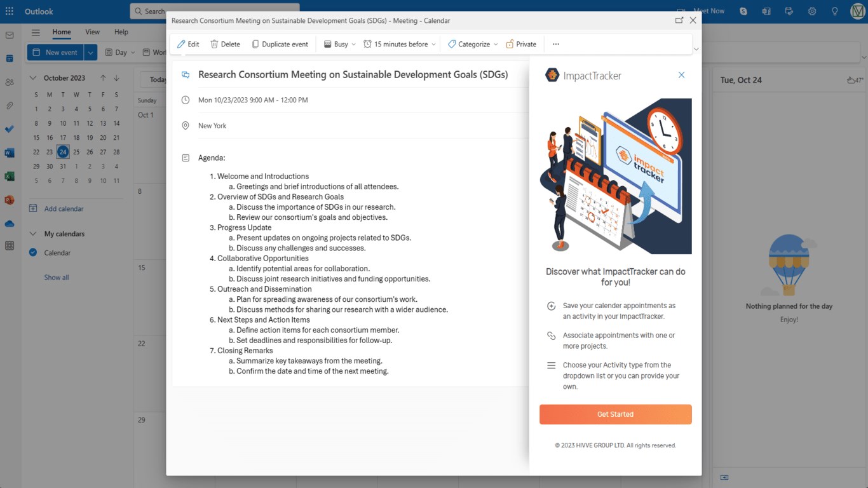Launch PowerPoint from the left sidebar
The width and height of the screenshot is (868, 488).
pos(10,200)
